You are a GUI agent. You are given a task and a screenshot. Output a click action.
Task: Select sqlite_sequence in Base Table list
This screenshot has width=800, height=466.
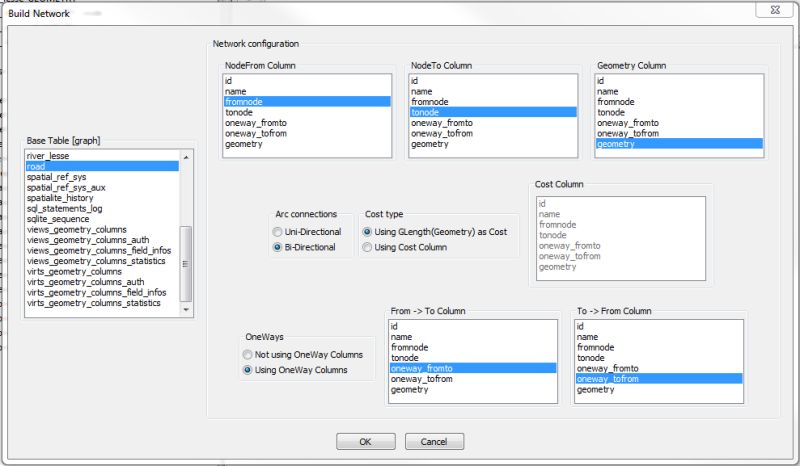[x=102, y=218]
